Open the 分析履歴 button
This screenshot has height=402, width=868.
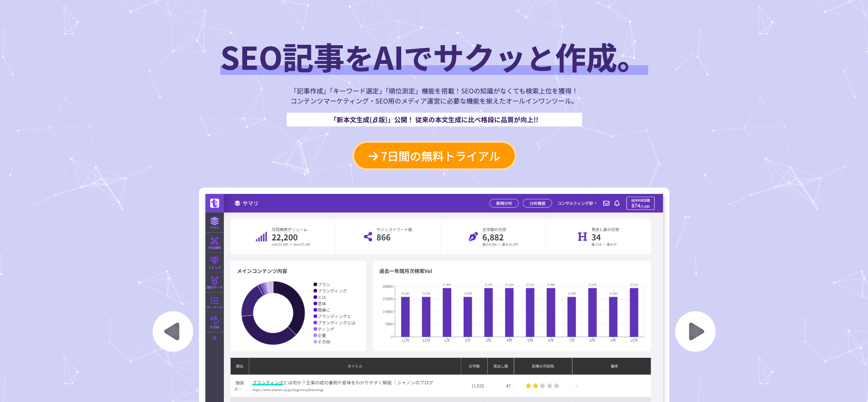537,204
